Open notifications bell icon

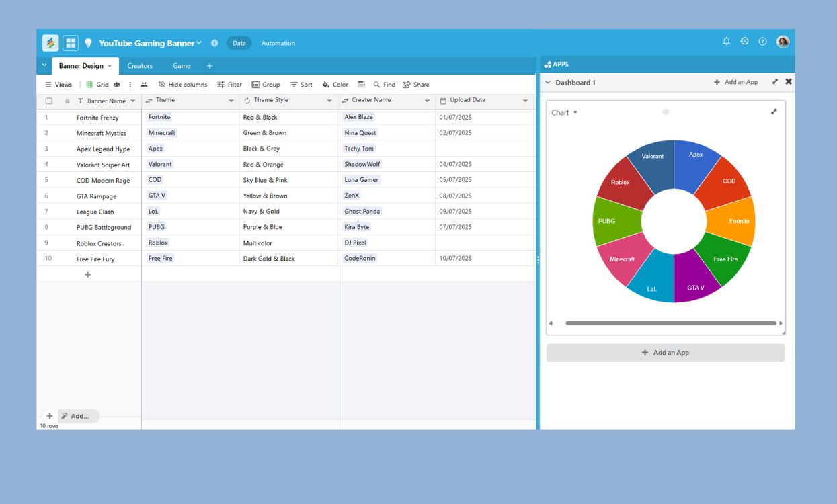coord(726,42)
